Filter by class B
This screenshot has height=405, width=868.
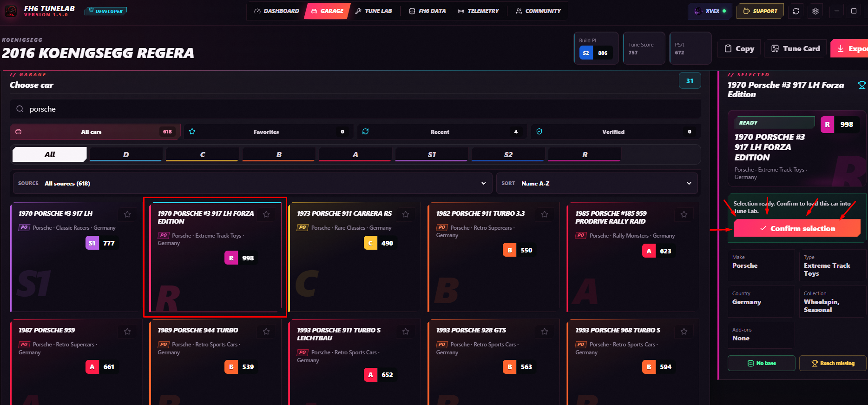point(279,154)
